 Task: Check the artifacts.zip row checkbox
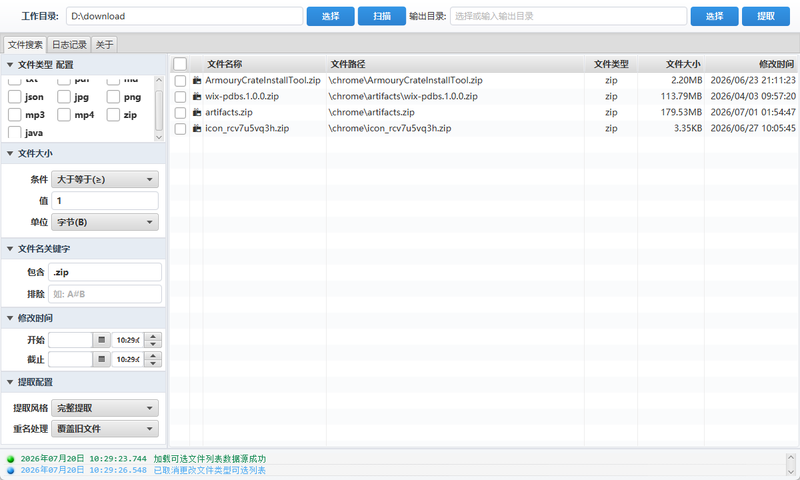pyautogui.click(x=180, y=113)
